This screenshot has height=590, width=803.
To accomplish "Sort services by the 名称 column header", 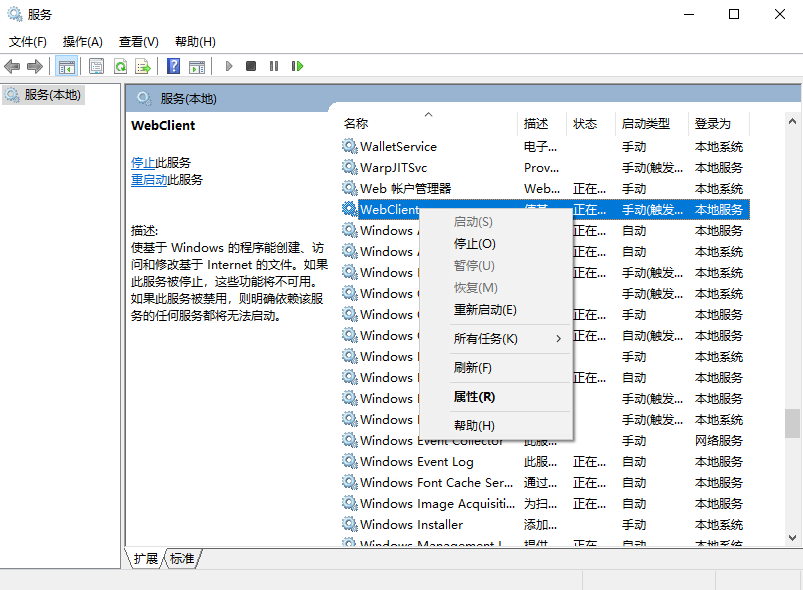I will [356, 124].
